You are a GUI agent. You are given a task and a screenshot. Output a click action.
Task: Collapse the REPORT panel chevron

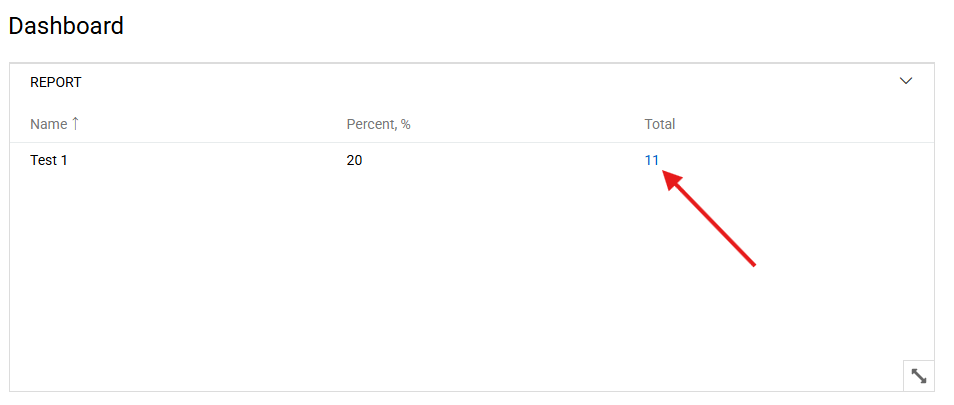coord(906,81)
